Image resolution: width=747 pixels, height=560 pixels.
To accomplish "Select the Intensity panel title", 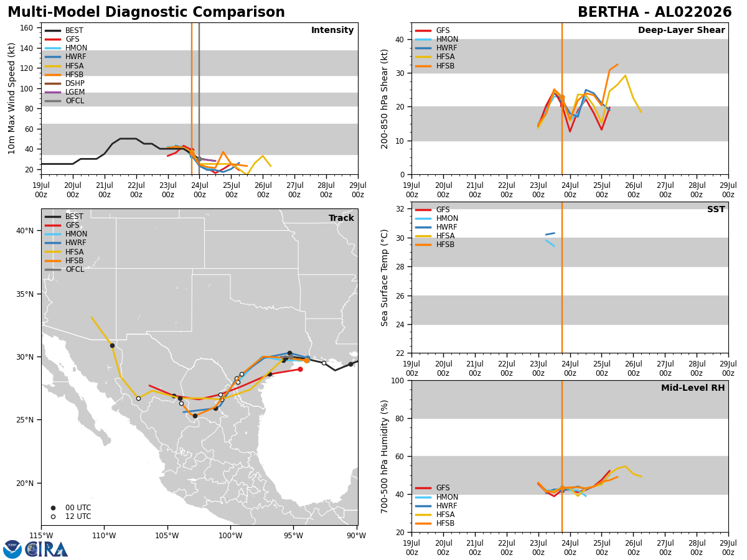I will coord(332,30).
